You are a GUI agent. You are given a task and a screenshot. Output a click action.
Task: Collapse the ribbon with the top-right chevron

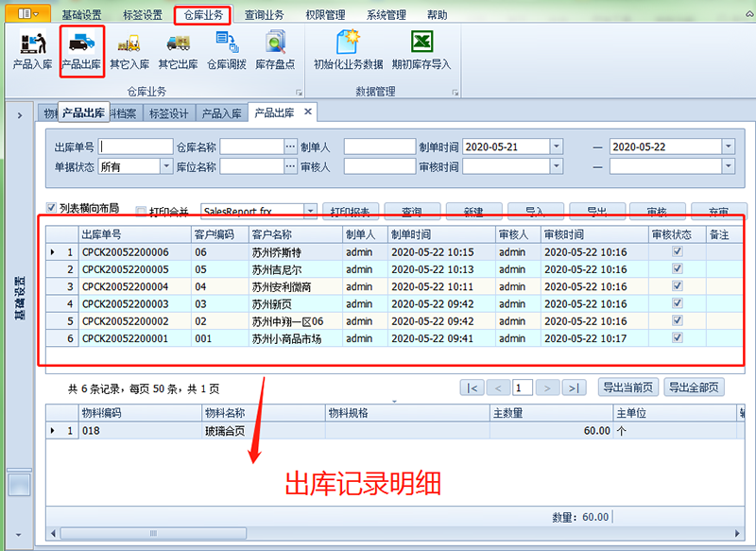(749, 14)
